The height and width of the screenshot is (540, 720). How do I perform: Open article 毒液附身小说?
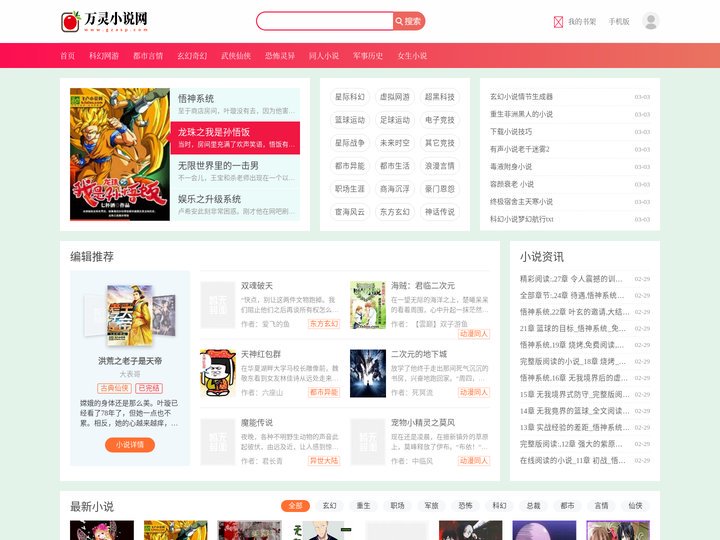pyautogui.click(x=511, y=167)
